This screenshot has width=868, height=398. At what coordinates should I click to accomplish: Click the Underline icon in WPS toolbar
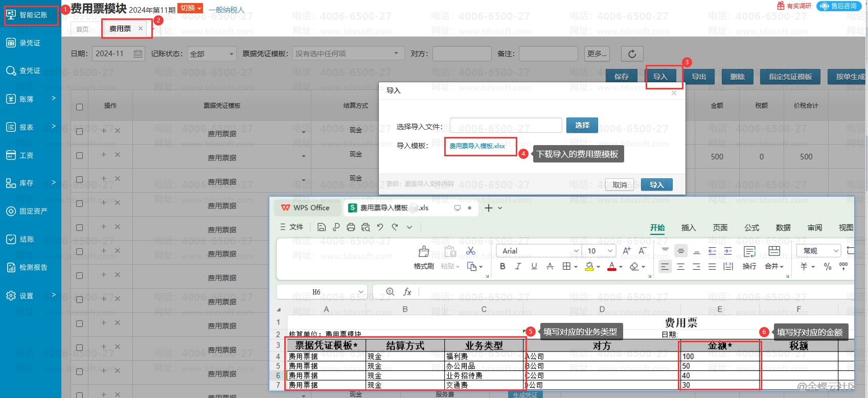click(534, 266)
